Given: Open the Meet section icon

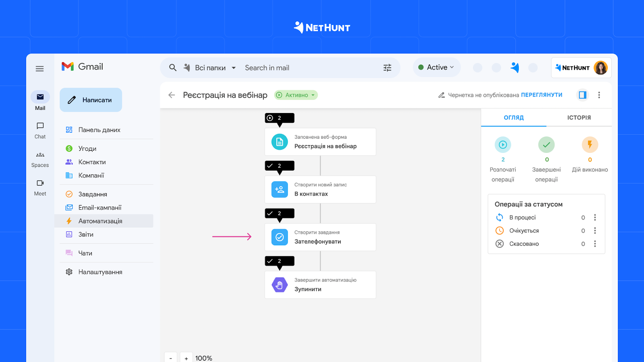Looking at the screenshot, I should pyautogui.click(x=40, y=183).
